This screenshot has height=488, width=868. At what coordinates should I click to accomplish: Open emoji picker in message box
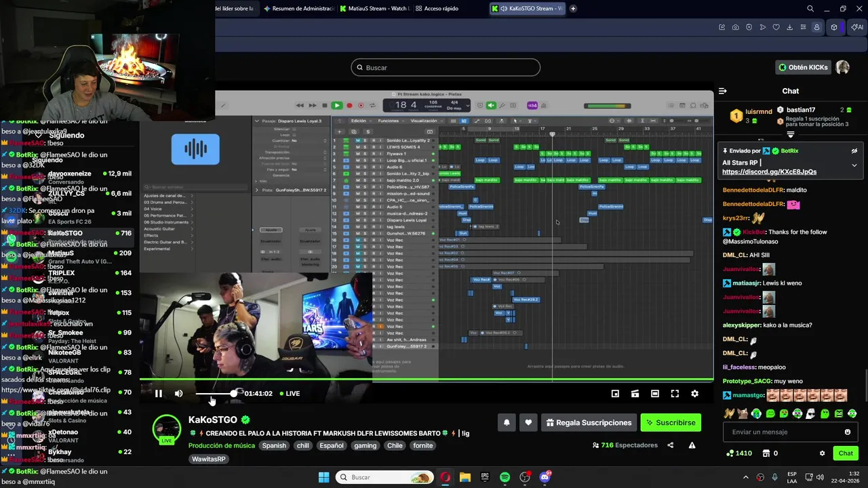848,432
